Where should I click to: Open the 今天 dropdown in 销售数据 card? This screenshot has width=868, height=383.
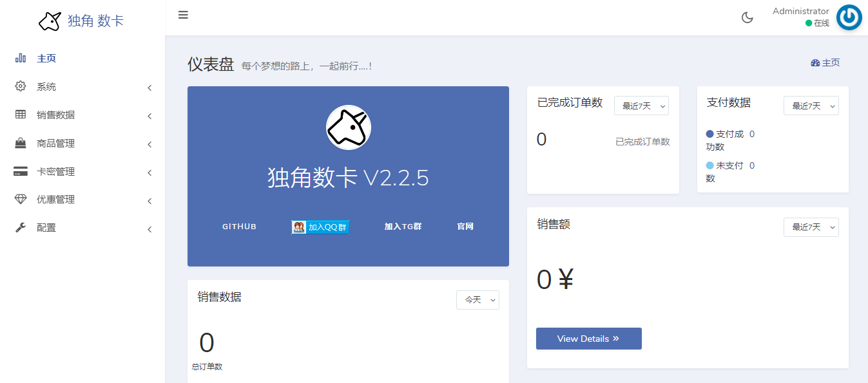(x=477, y=299)
